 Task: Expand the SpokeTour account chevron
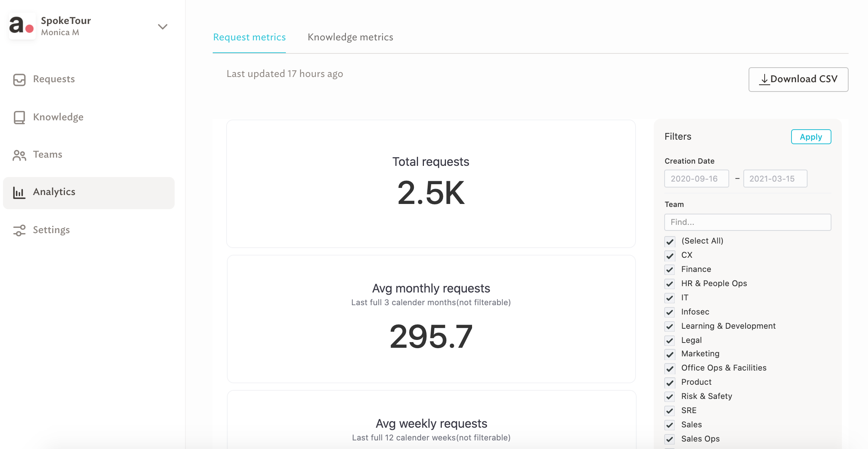[163, 27]
